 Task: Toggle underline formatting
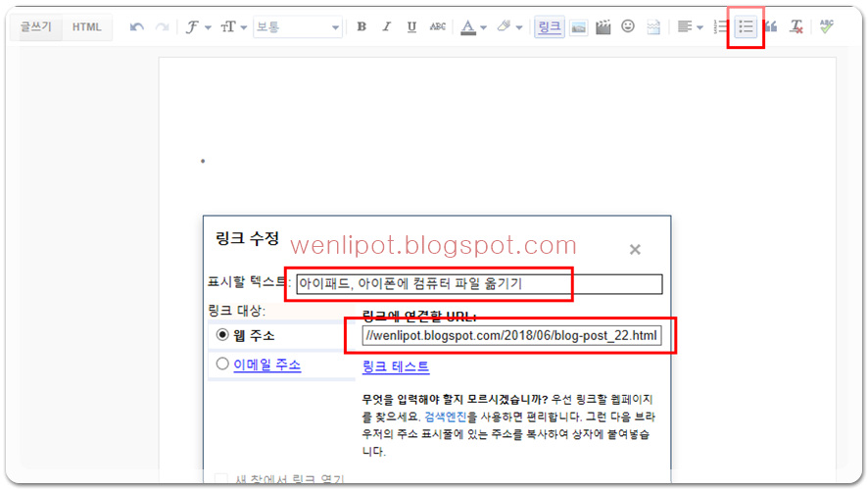[411, 26]
